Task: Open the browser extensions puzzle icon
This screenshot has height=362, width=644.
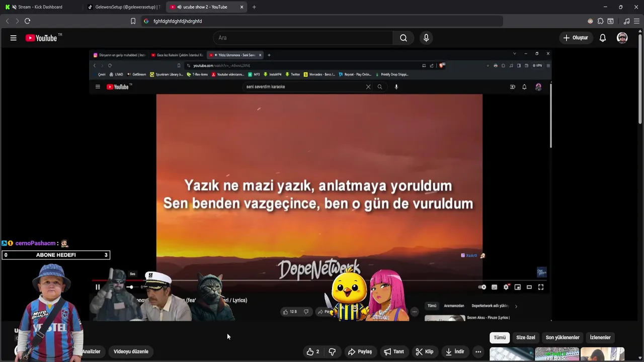Action: pos(600,21)
